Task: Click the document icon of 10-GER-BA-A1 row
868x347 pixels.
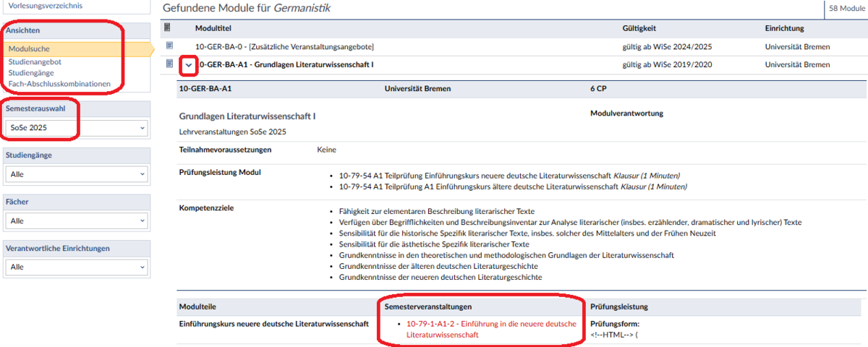Action: click(x=170, y=64)
